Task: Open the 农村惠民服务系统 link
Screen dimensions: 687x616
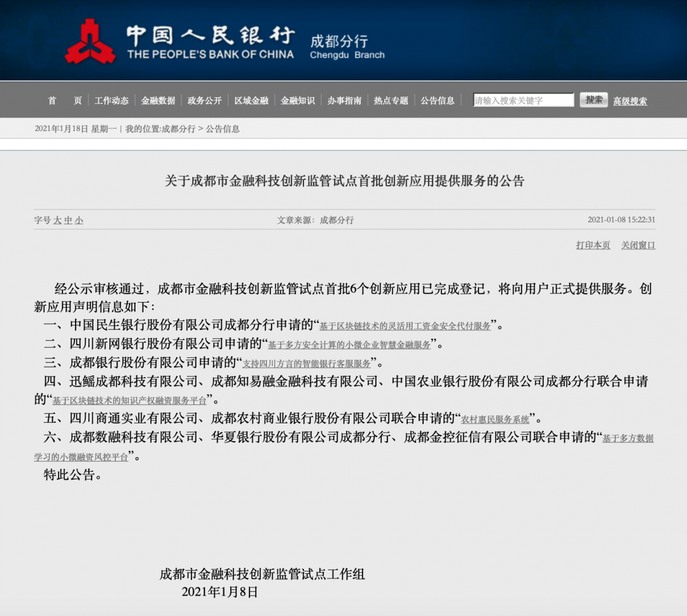Action: (495, 420)
